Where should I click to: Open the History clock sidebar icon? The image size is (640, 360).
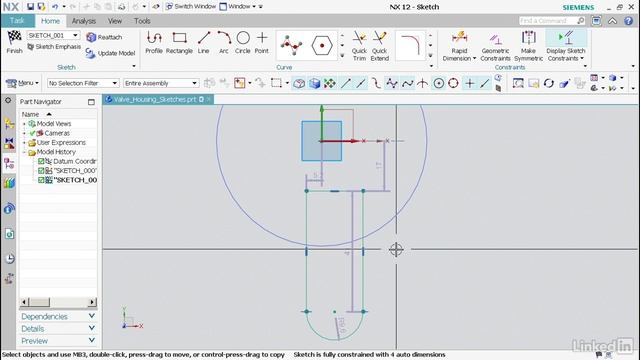tap(9, 258)
